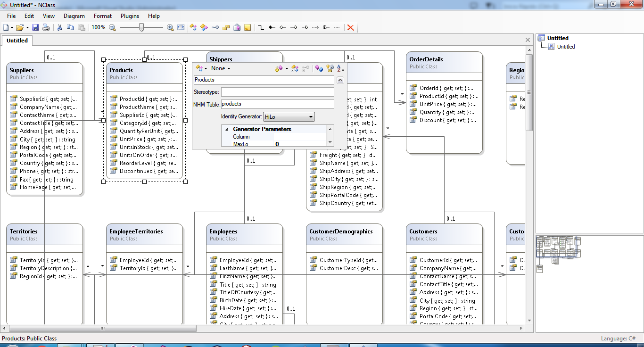Screen dimensions: 644x347
Task: Add a new class from toolbar
Action: [x=193, y=27]
